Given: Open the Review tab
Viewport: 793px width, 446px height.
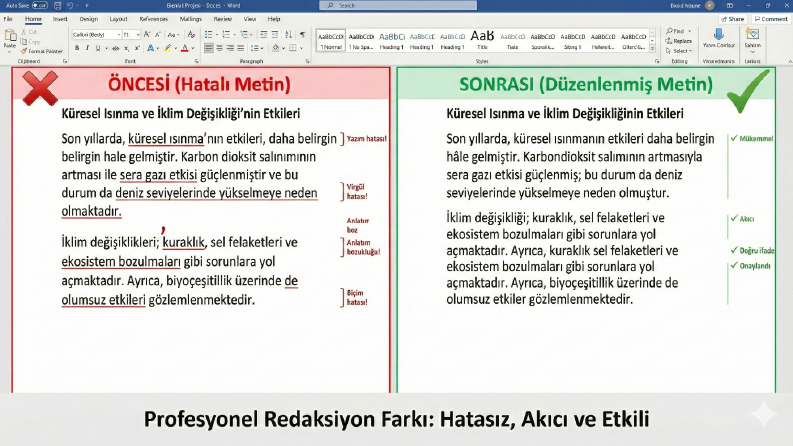Looking at the screenshot, I should 223,19.
